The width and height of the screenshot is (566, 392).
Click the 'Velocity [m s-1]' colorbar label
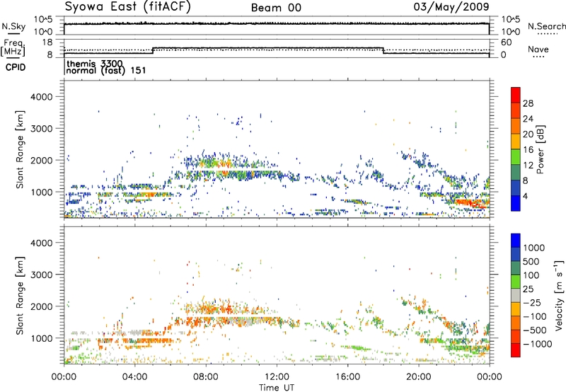[x=559, y=295]
